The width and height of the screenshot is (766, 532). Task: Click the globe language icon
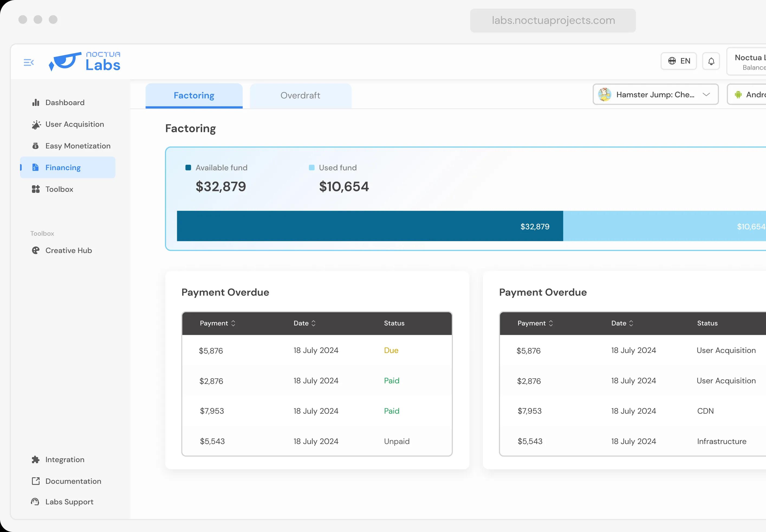672,61
